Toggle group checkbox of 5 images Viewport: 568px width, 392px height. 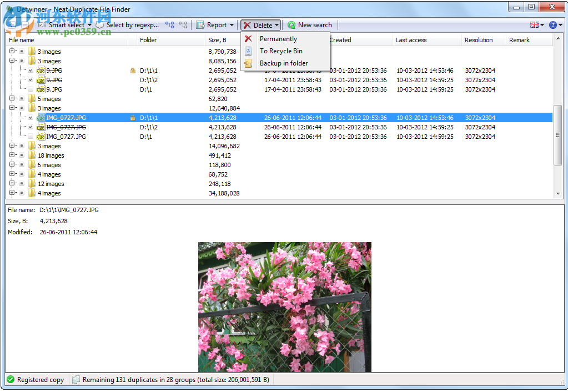[x=22, y=98]
